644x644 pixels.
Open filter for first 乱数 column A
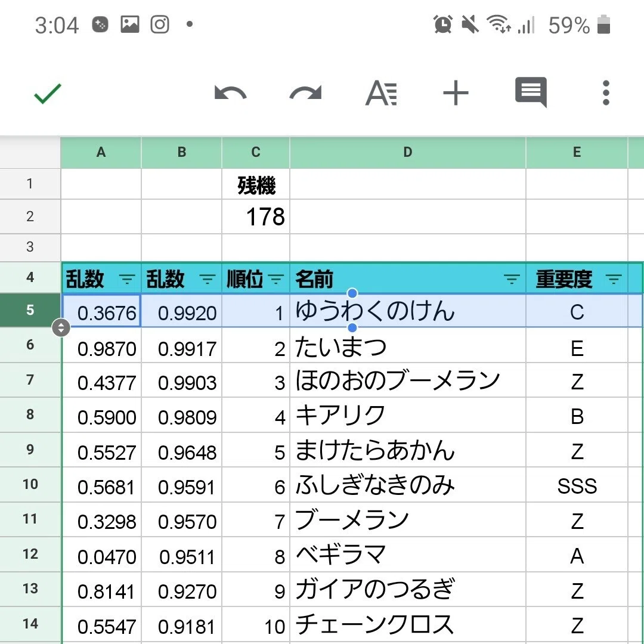[x=127, y=280]
